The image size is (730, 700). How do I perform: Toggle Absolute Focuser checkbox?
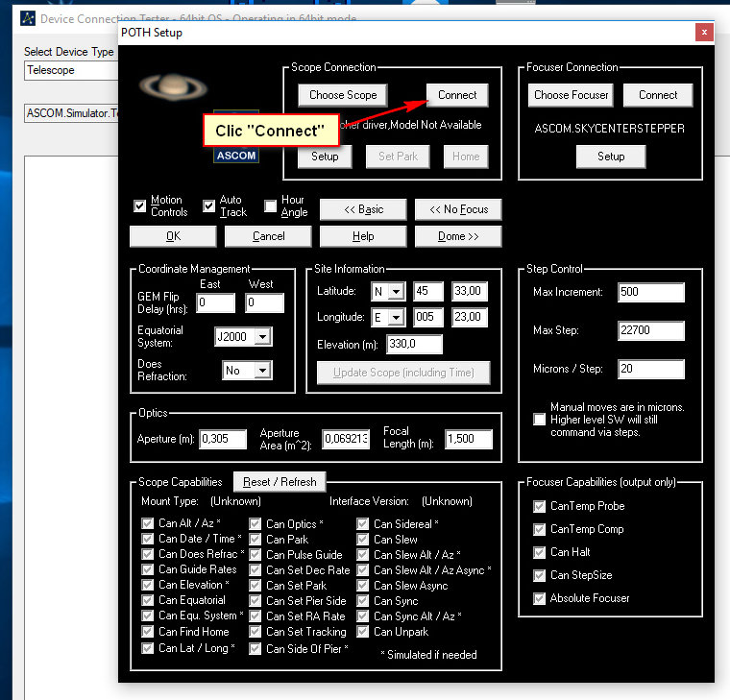coord(539,598)
